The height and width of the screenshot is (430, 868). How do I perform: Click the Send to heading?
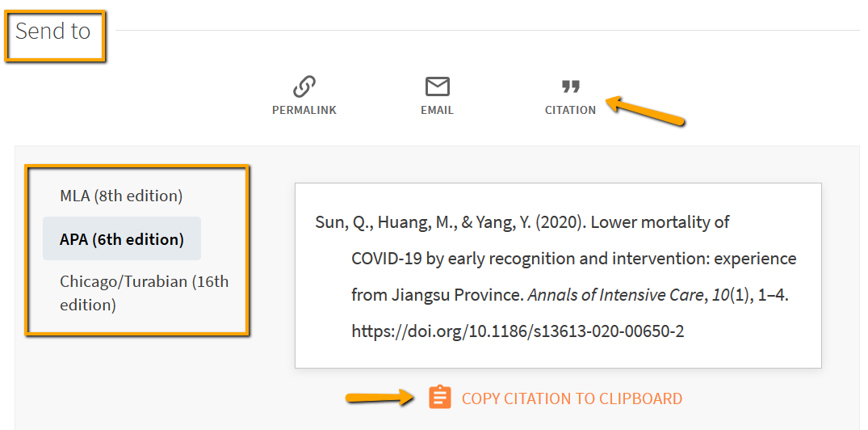pyautogui.click(x=53, y=32)
